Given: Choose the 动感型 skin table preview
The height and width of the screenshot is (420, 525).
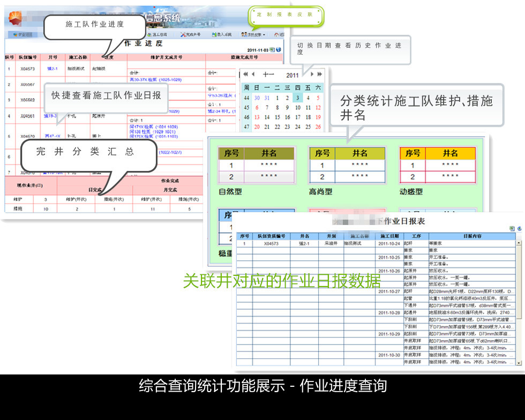Looking at the screenshot, I should coord(438,165).
